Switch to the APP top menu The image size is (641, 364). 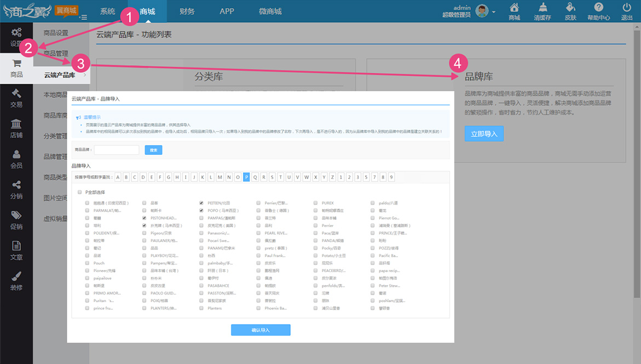point(227,11)
